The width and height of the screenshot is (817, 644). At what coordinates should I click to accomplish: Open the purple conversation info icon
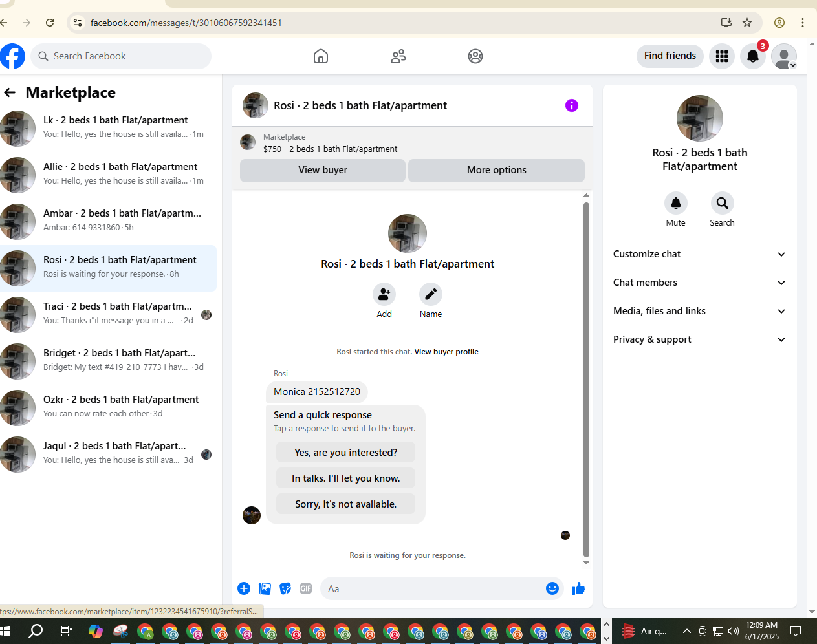pyautogui.click(x=572, y=105)
